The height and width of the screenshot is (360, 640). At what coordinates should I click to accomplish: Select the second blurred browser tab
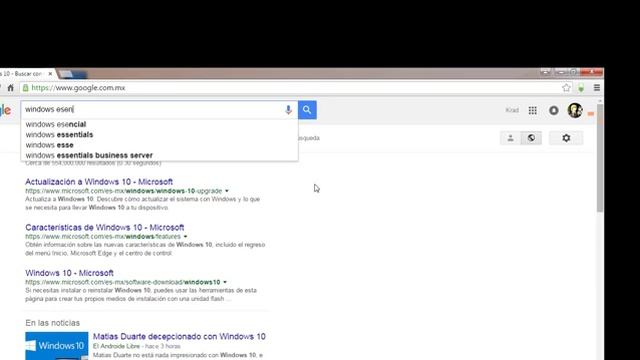(73, 74)
